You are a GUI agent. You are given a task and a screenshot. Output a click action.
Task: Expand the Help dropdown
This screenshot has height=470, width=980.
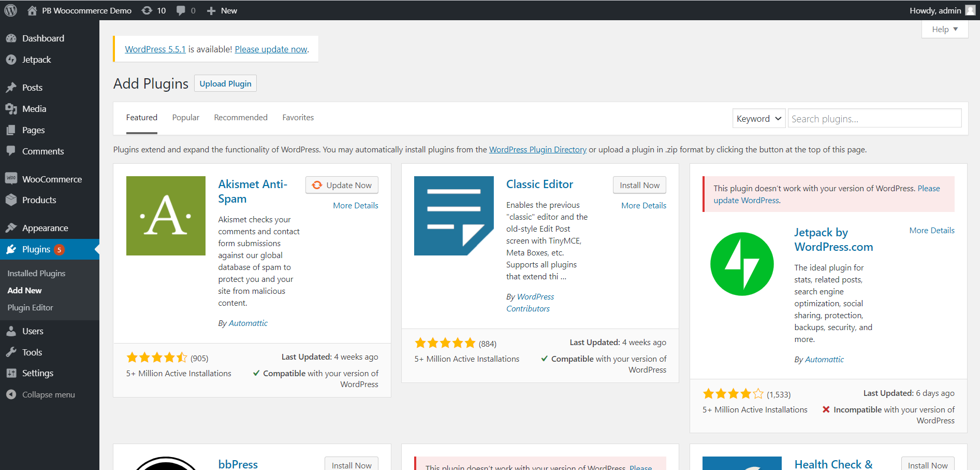click(x=945, y=30)
